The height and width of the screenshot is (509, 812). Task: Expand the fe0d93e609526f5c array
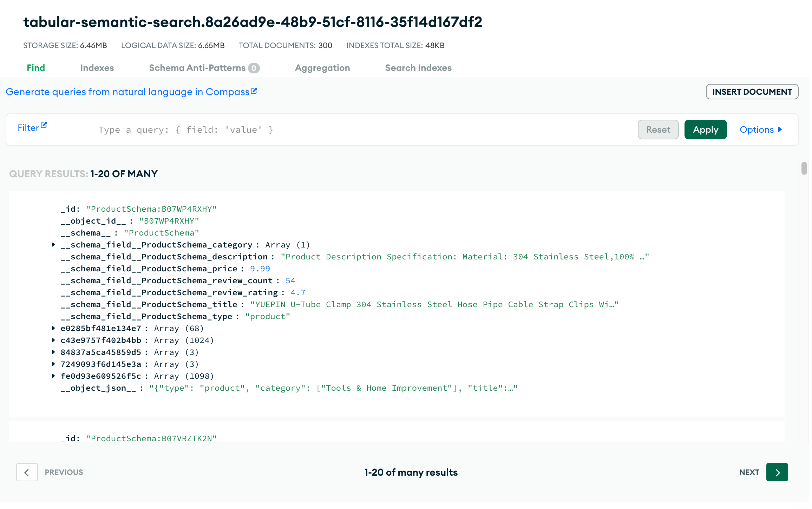click(x=53, y=376)
